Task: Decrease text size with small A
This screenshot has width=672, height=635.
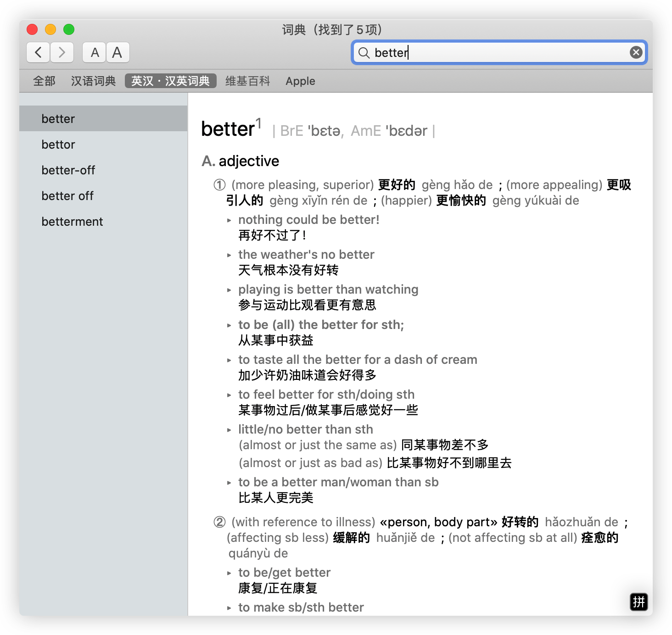Action: tap(95, 52)
